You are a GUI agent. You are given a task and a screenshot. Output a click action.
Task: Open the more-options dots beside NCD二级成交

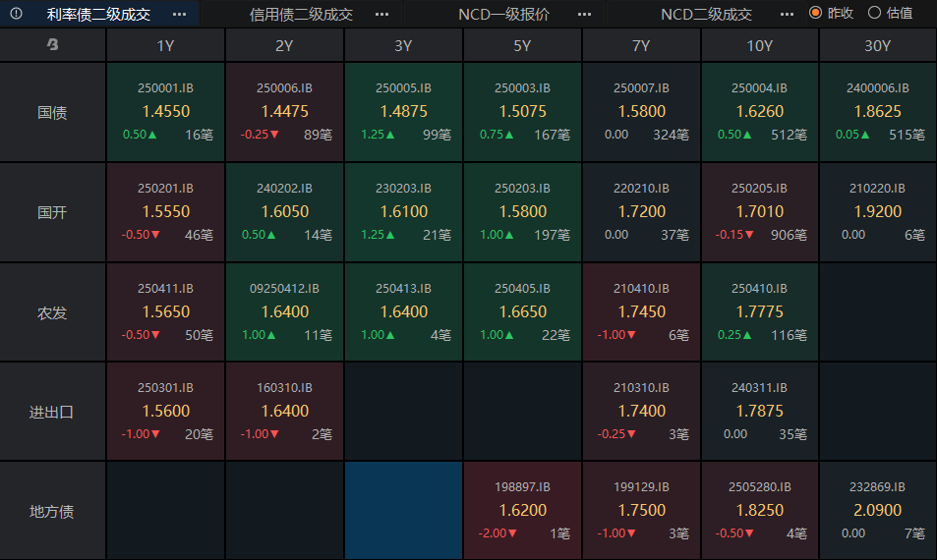787,14
